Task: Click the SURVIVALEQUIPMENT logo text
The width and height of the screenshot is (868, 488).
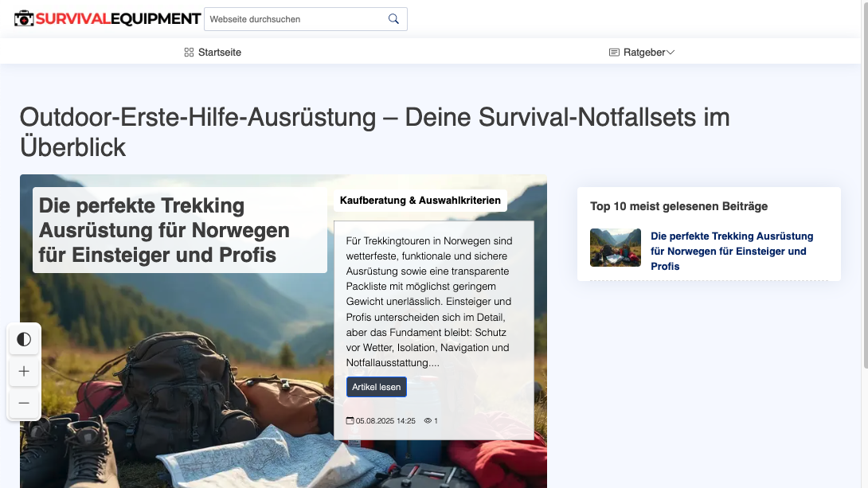Action: click(x=118, y=18)
